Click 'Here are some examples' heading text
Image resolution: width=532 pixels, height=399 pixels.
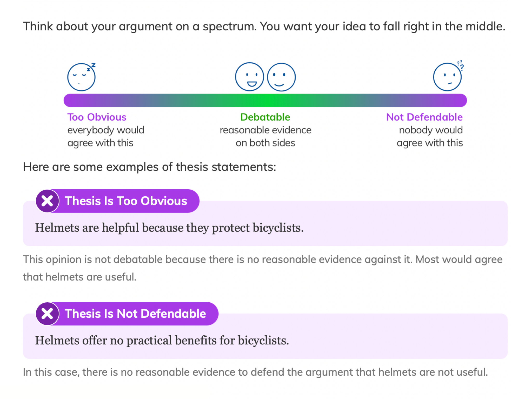pos(150,167)
